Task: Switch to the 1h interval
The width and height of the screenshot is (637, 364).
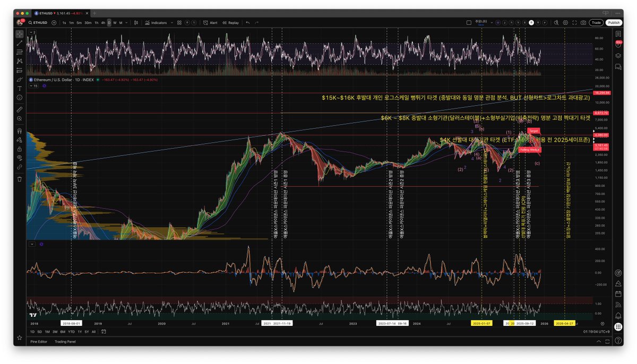Action: [97, 23]
